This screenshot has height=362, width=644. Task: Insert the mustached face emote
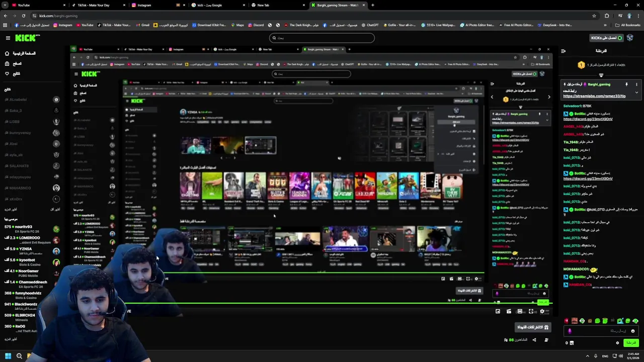[574, 321]
